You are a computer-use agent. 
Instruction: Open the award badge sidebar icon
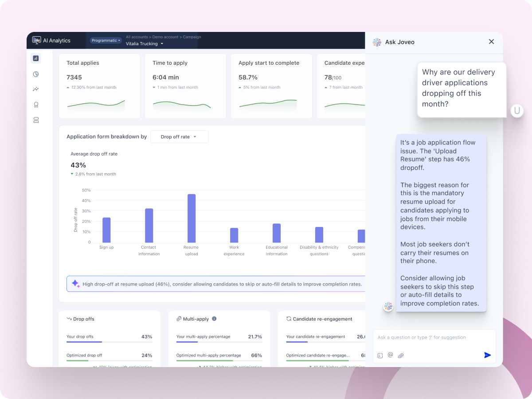click(36, 105)
